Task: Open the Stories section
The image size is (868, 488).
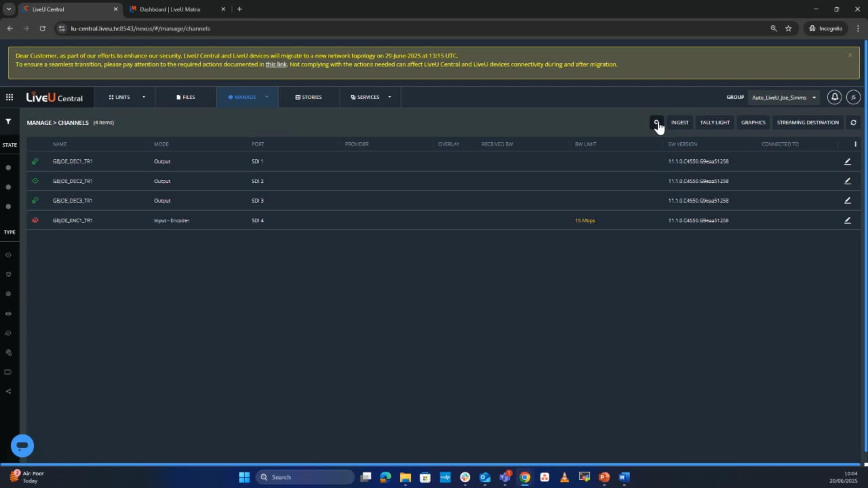Action: pos(309,97)
